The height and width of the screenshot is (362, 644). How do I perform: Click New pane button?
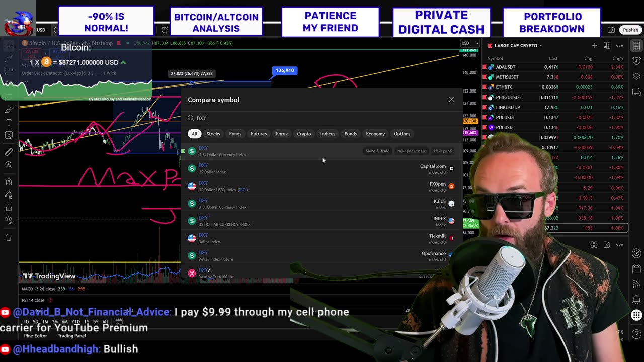coord(443,151)
